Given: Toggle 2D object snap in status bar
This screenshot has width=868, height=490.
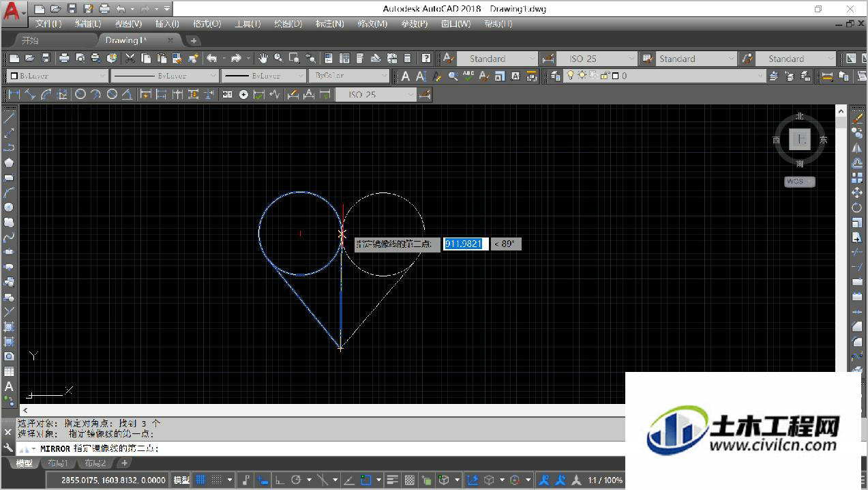Looking at the screenshot, I should pos(366,480).
